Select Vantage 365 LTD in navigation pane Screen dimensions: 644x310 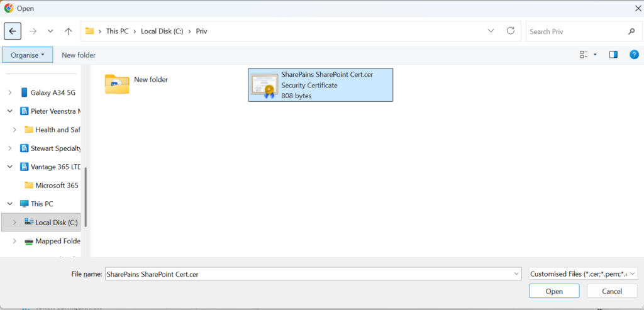click(55, 167)
